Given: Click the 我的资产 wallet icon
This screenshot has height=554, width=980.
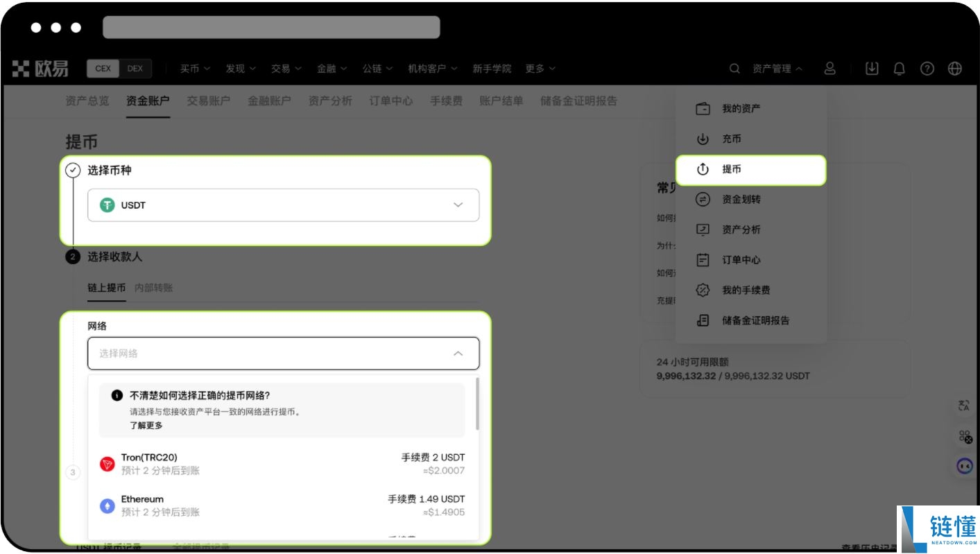Looking at the screenshot, I should [703, 109].
